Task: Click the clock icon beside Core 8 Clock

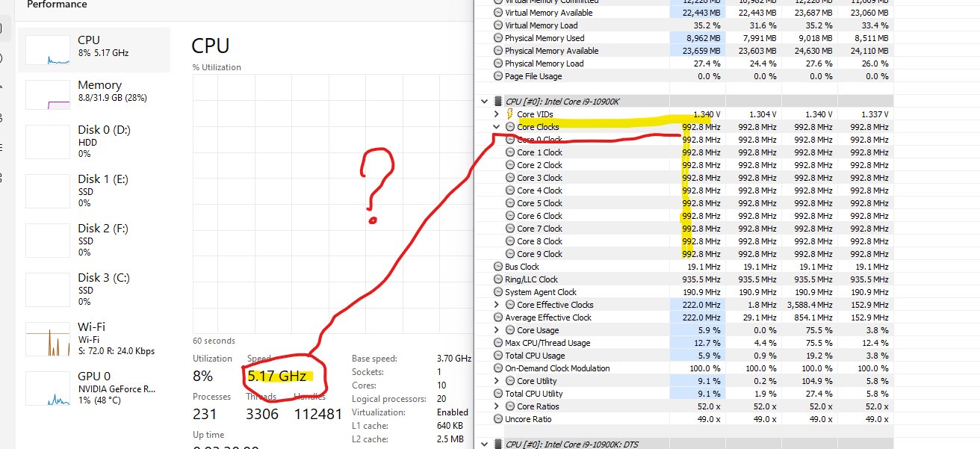Action: click(510, 241)
